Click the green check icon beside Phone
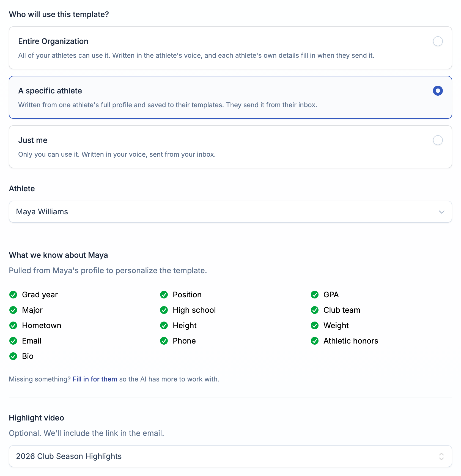The image size is (461, 476). (x=164, y=341)
